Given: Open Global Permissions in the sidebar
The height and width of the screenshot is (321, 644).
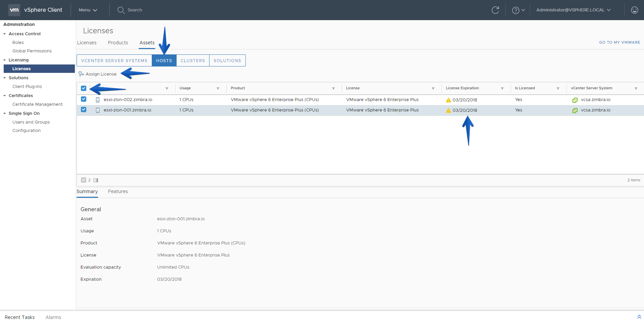Looking at the screenshot, I should pyautogui.click(x=32, y=51).
